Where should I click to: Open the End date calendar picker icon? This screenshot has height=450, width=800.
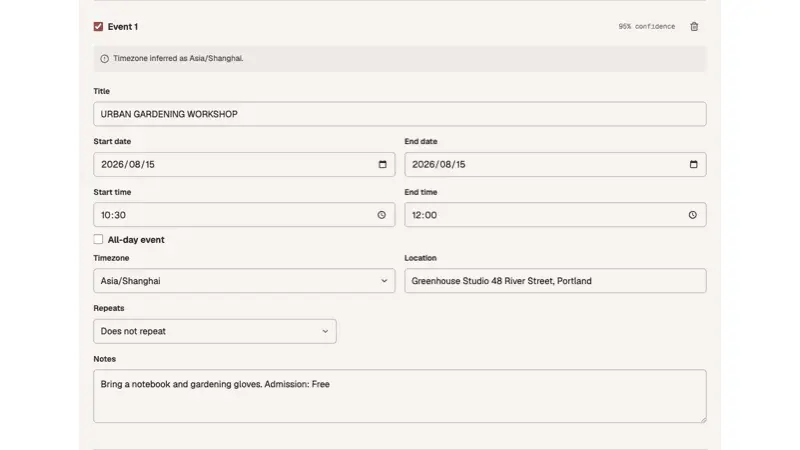point(693,164)
